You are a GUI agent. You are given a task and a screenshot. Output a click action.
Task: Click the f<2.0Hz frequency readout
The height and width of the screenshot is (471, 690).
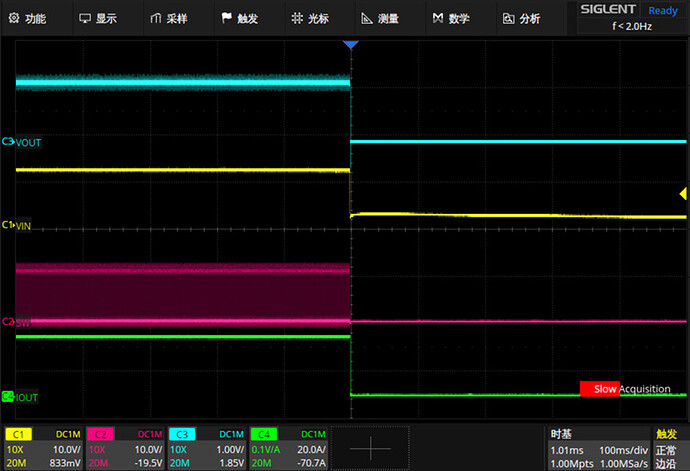click(x=632, y=26)
